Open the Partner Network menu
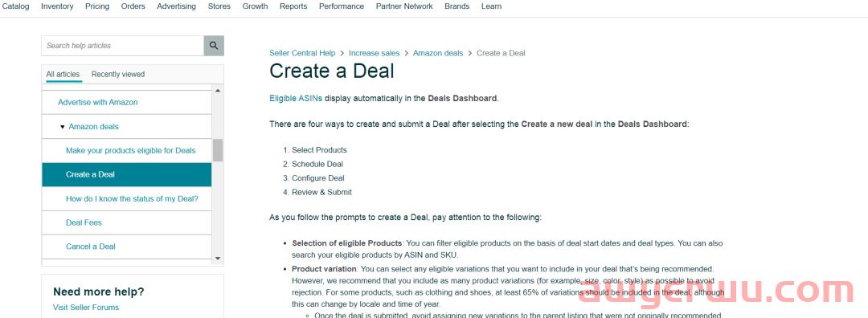 click(x=404, y=6)
